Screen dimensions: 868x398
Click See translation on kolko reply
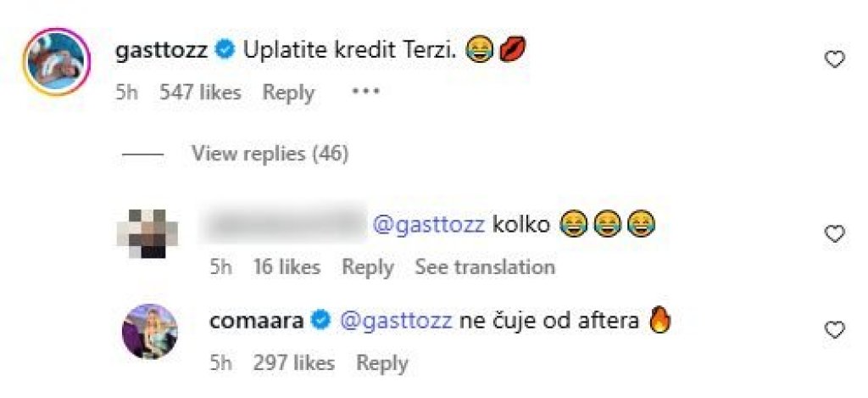[x=484, y=267]
